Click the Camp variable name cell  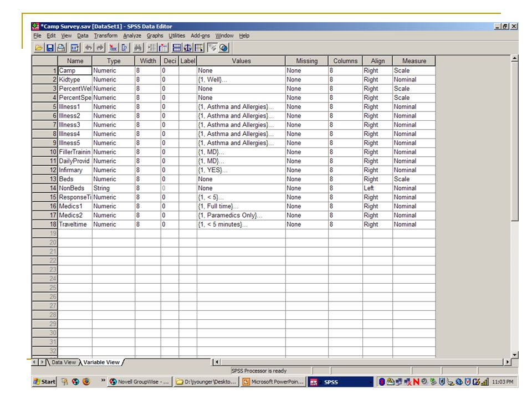coord(75,70)
